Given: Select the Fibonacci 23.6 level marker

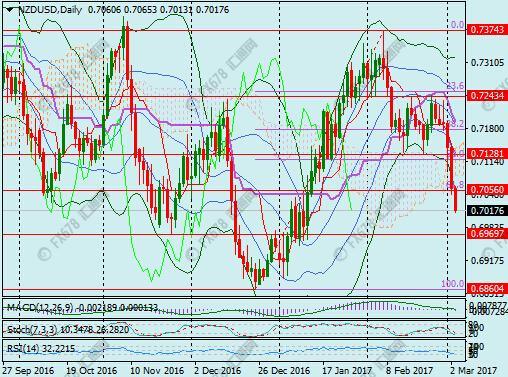Looking at the screenshot, I should [x=455, y=85].
